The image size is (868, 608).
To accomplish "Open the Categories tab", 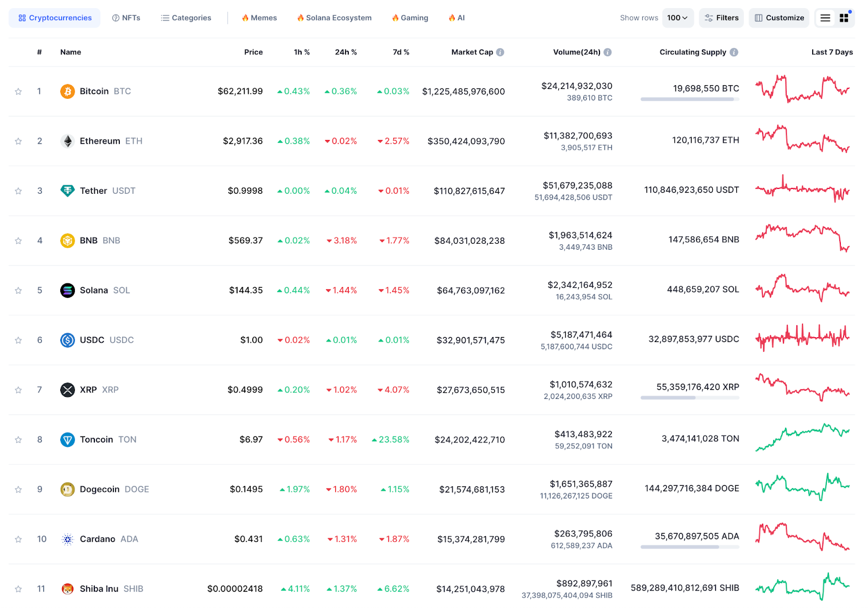I will click(x=186, y=18).
